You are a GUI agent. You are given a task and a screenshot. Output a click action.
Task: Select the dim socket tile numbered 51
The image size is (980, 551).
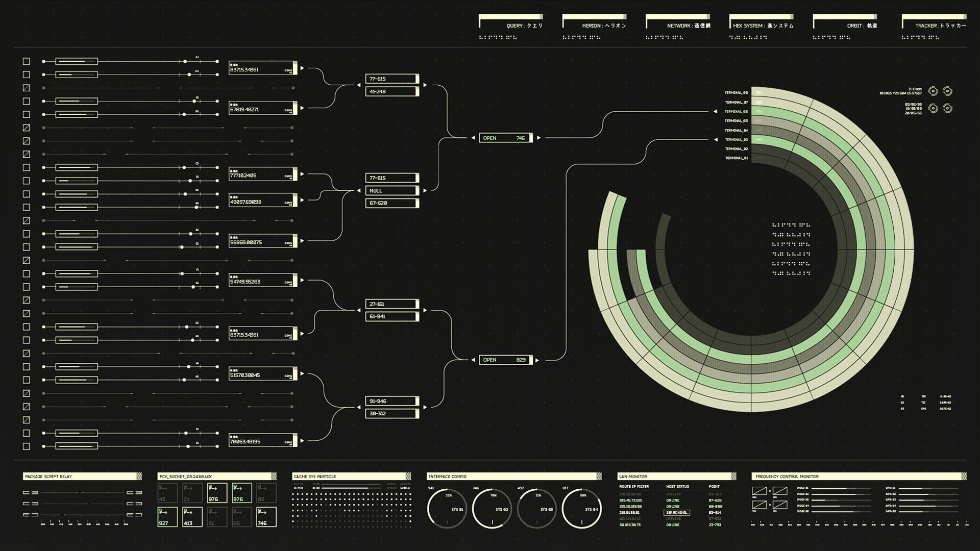click(x=217, y=517)
